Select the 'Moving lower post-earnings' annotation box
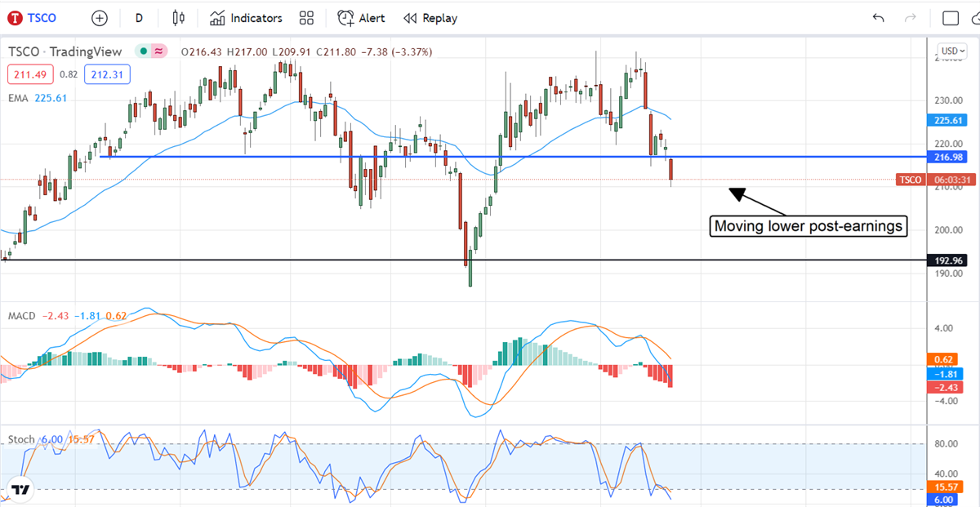This screenshot has height=507, width=980. pos(808,226)
